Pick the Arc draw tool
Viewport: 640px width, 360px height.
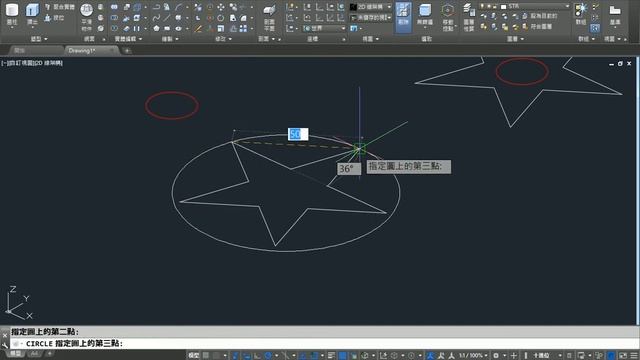tap(178, 7)
